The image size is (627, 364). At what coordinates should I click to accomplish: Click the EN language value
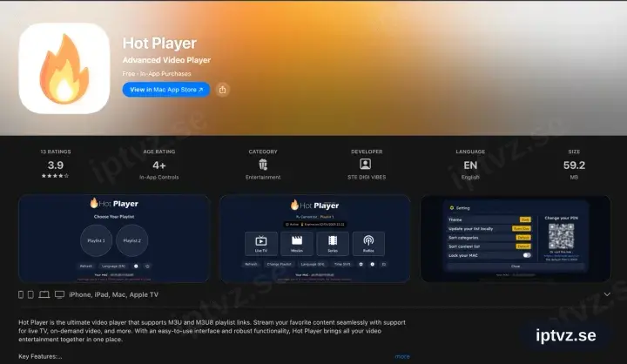click(470, 165)
